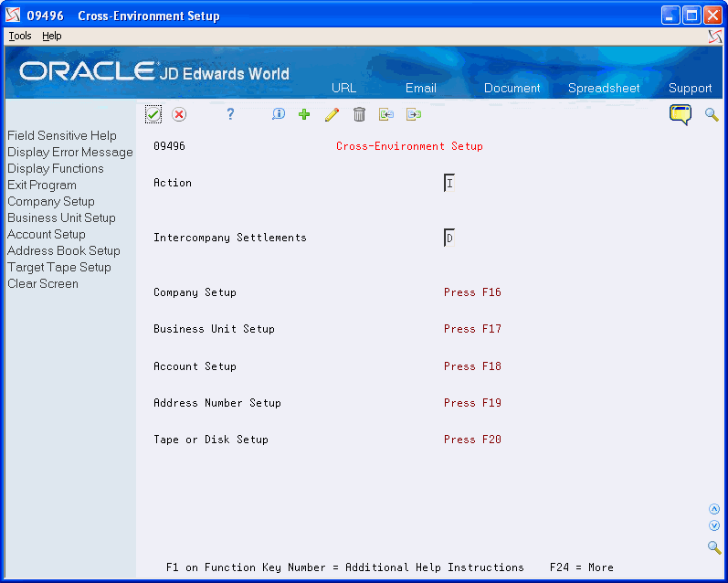The height and width of the screenshot is (583, 728).
Task: Select the Spreadsheet banner tab
Action: [604, 88]
